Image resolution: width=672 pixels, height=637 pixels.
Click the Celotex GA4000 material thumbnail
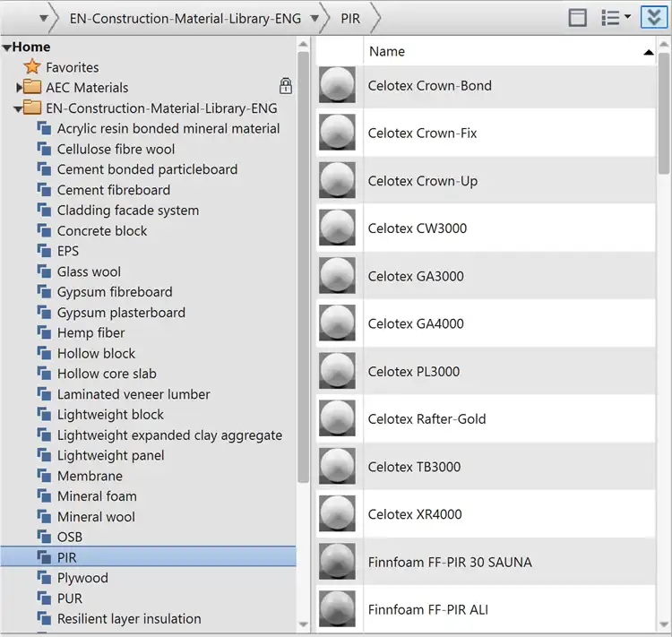337,323
